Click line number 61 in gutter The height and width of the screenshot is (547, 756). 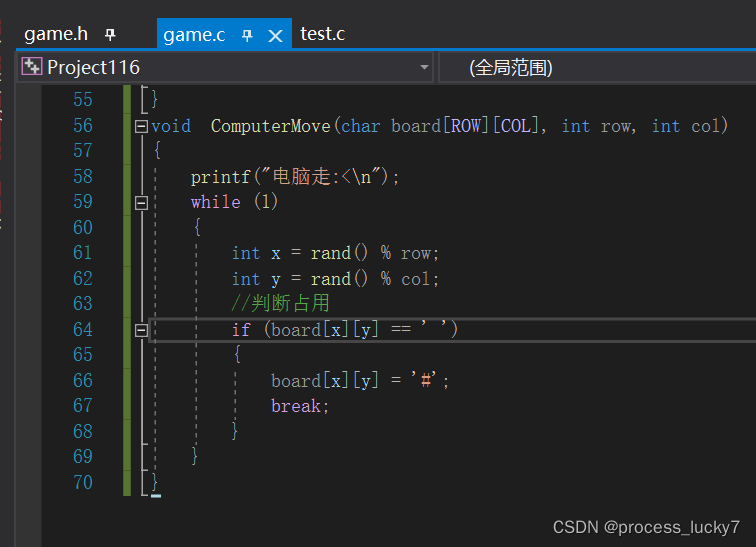82,253
